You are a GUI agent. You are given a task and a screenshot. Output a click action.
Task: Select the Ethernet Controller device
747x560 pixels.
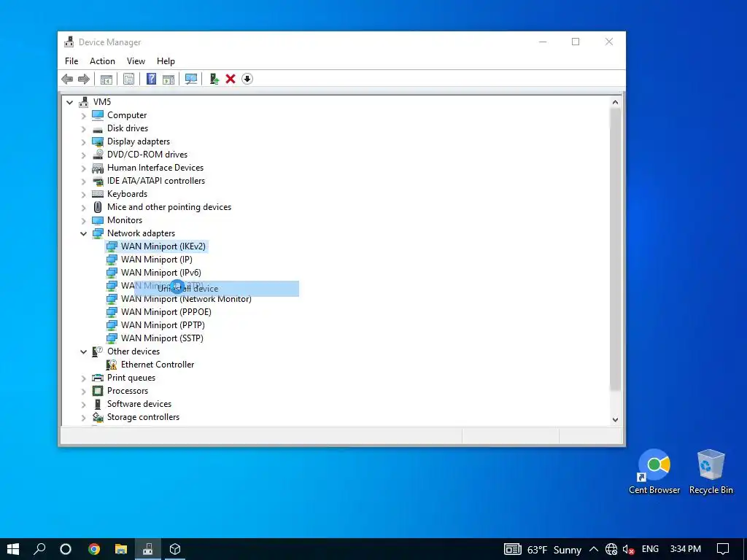[158, 365]
